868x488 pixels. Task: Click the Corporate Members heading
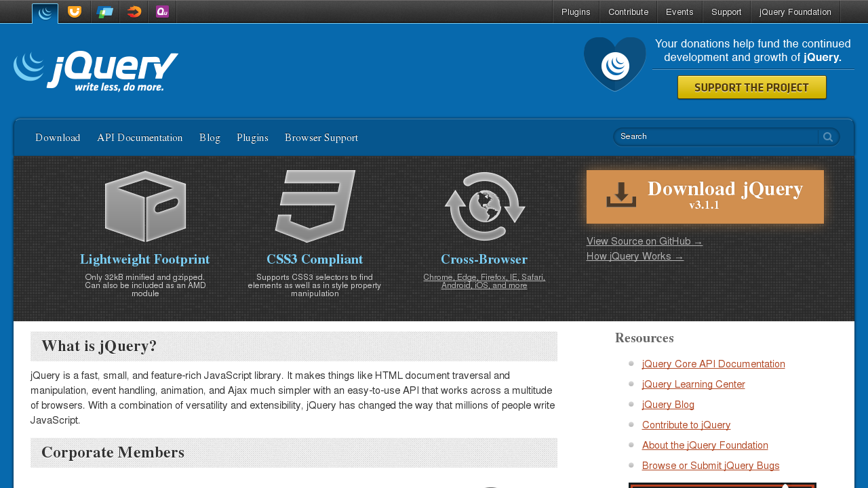tap(113, 453)
